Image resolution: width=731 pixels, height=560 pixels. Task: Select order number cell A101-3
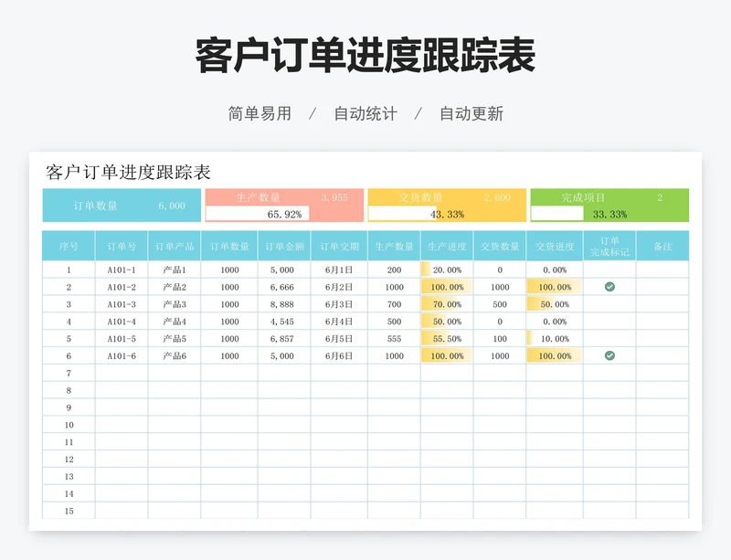[x=122, y=304]
